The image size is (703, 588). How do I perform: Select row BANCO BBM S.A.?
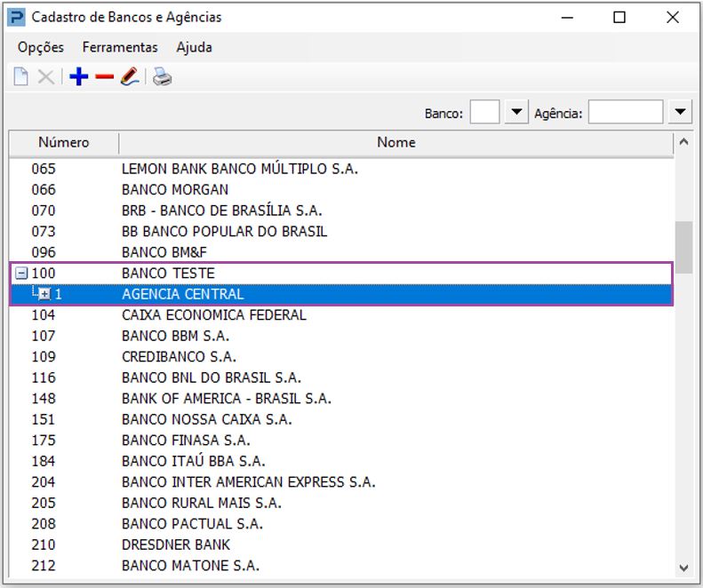pos(341,336)
